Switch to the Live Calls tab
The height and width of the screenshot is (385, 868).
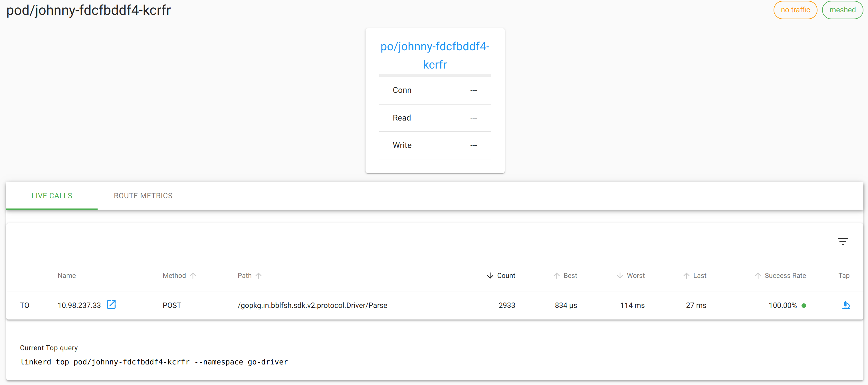[52, 196]
